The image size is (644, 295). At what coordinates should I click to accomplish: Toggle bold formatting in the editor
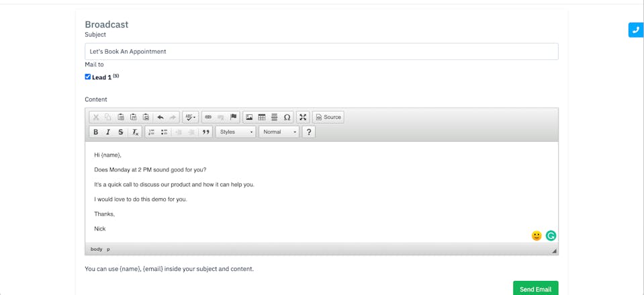(95, 132)
